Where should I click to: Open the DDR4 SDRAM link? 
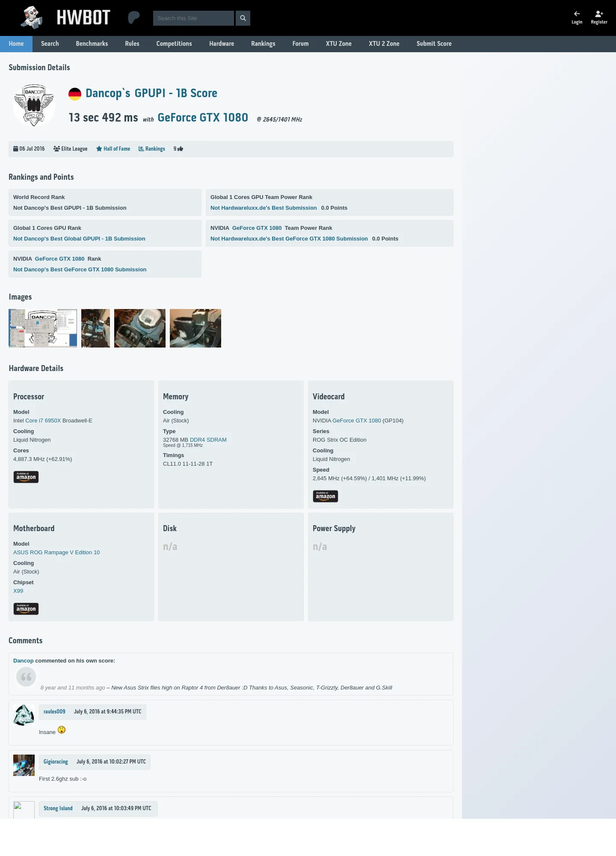click(208, 440)
